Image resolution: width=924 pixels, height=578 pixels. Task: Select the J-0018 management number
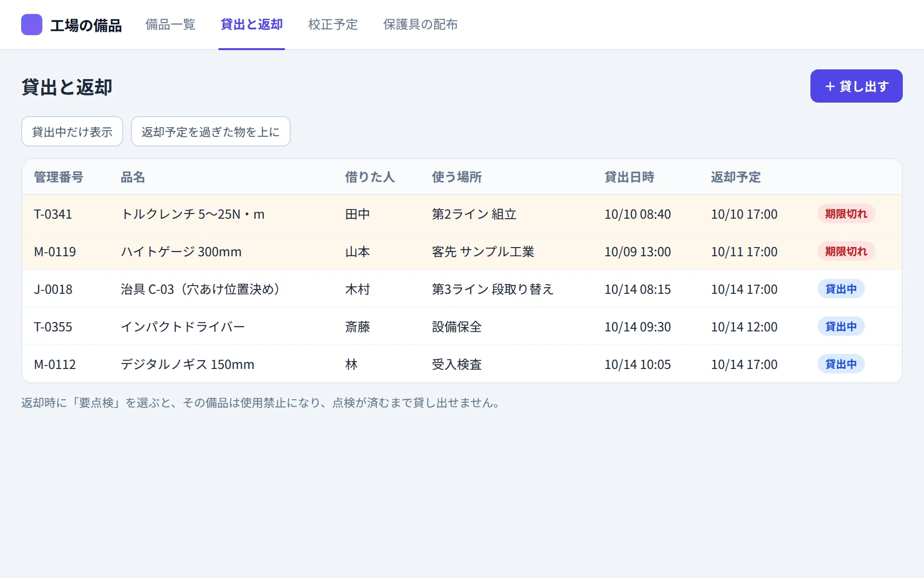pyautogui.click(x=53, y=289)
